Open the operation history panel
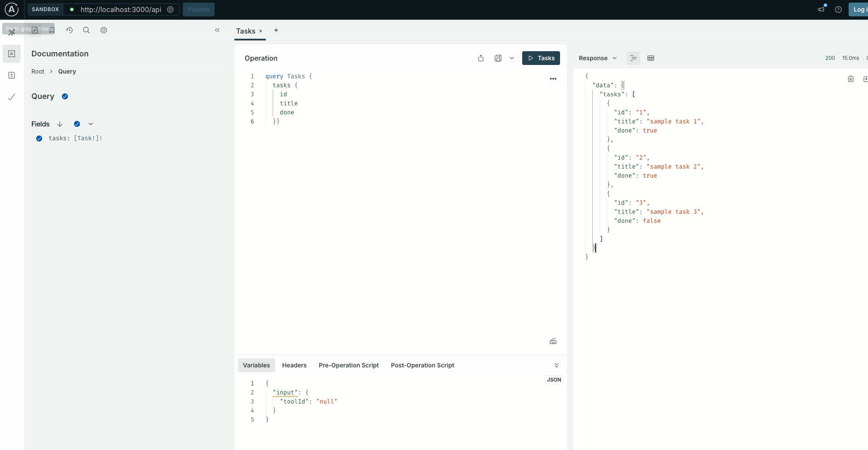 tap(69, 30)
